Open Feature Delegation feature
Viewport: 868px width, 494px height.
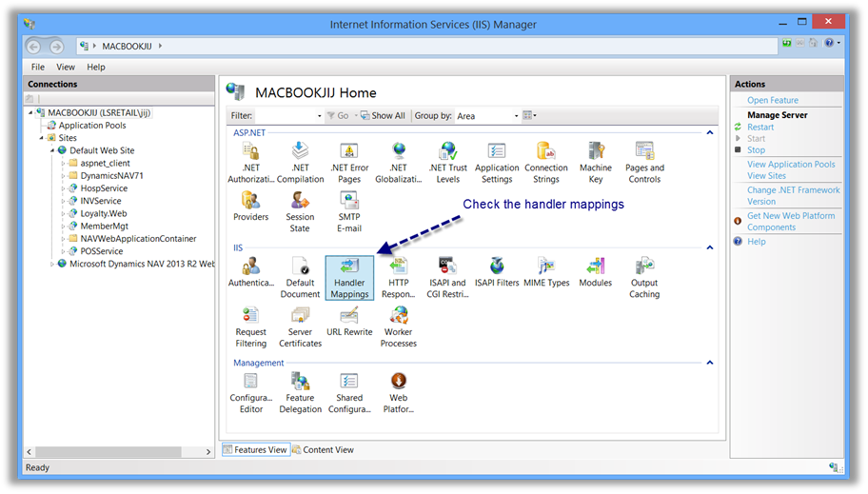pyautogui.click(x=300, y=393)
